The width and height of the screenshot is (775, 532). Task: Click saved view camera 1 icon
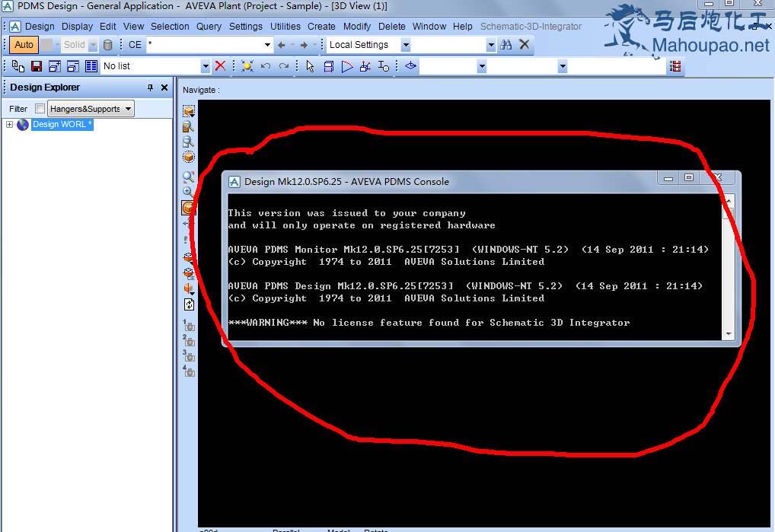tap(189, 325)
